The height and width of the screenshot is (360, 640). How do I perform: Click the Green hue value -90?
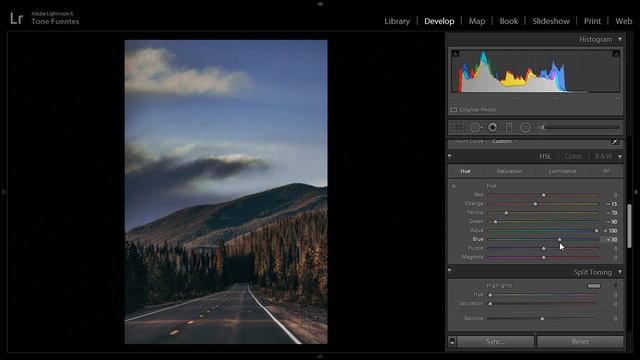[612, 222]
